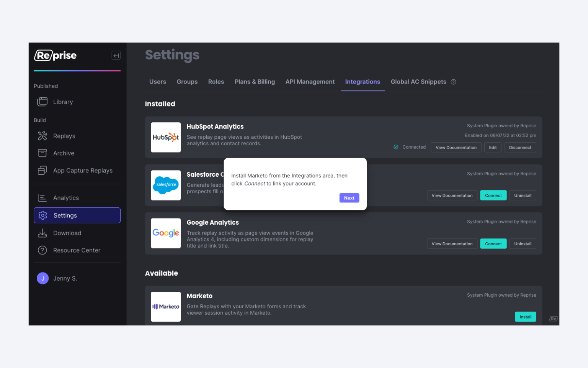Click the Marketo logo thumbnail
588x368 pixels.
(x=166, y=307)
